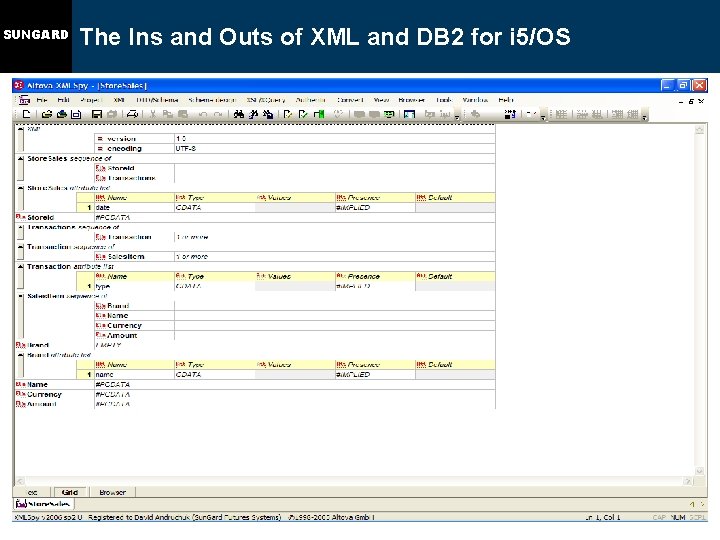Select the version value 1.0 cell
Screen dimensions: 720x540
pos(335,138)
